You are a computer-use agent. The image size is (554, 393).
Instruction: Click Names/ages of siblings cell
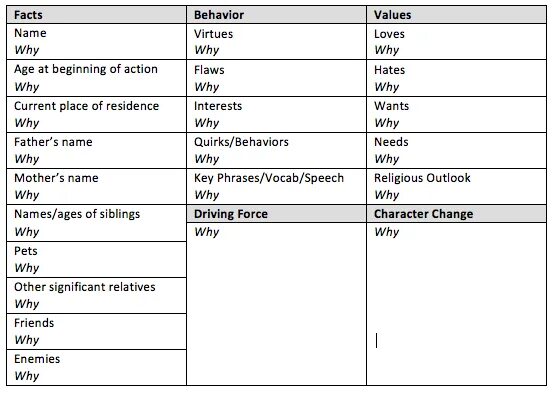coord(96,223)
